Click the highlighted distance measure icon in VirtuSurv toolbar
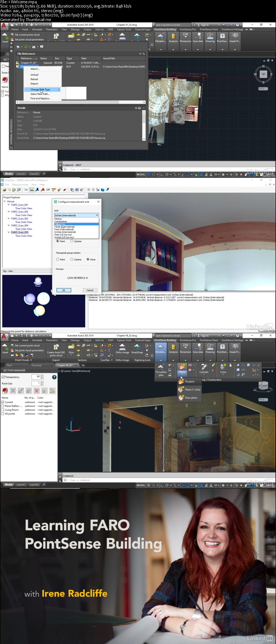Screen dimensions: 276x644 32,190
